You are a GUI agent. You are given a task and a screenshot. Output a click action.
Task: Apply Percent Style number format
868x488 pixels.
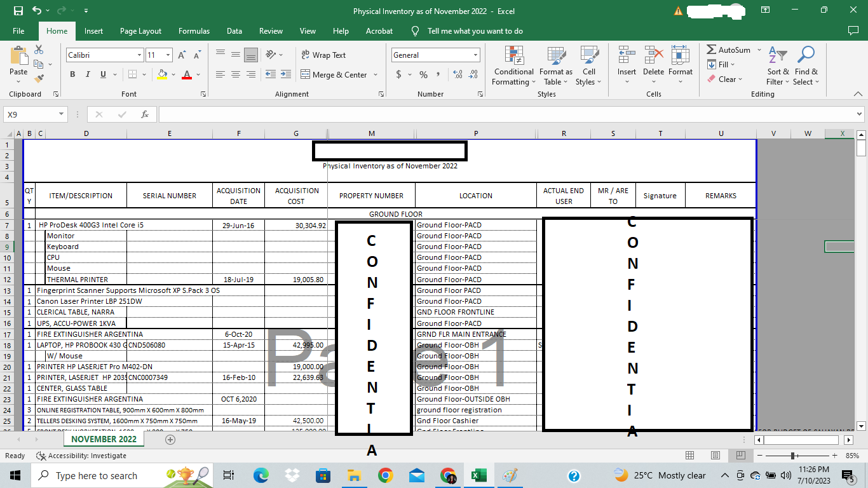tap(423, 74)
